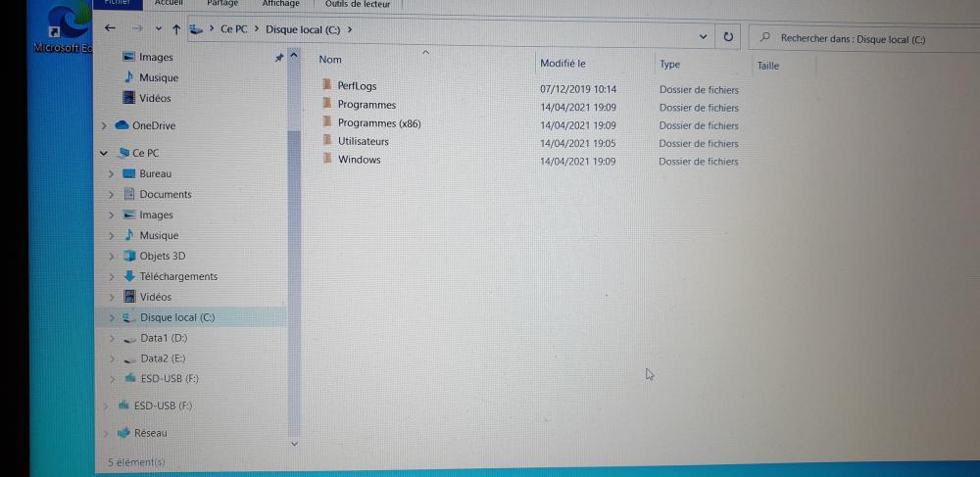The height and width of the screenshot is (477, 980).
Task: Switch to the Accueil ribbon tab
Action: click(x=169, y=3)
